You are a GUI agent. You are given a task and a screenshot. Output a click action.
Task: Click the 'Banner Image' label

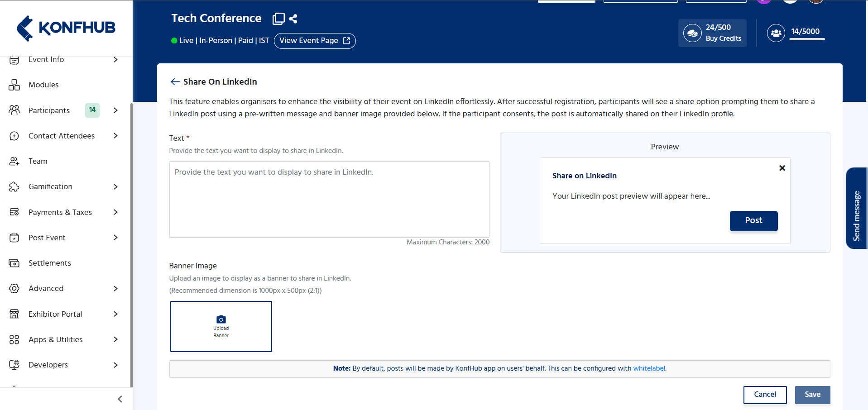click(193, 266)
